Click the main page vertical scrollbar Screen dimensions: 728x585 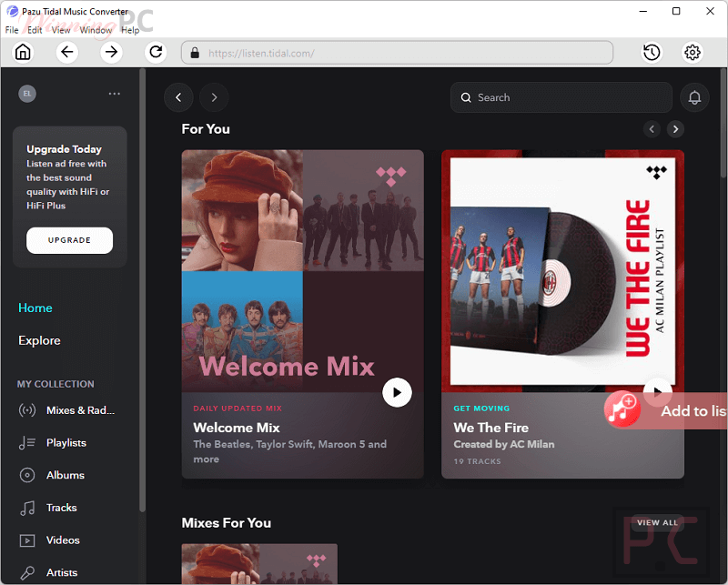[x=723, y=123]
